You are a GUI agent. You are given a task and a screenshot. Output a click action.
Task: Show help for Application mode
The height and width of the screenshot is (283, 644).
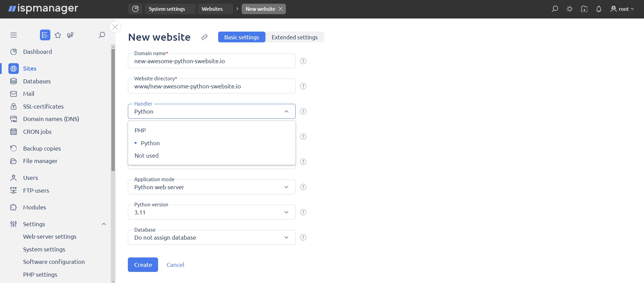[x=303, y=187]
